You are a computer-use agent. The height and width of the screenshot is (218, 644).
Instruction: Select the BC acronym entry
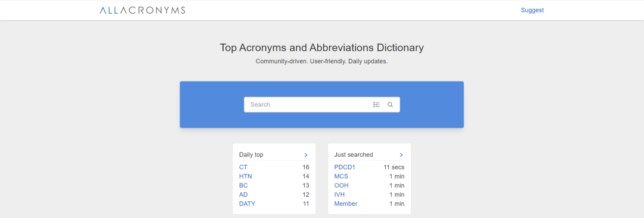point(243,185)
